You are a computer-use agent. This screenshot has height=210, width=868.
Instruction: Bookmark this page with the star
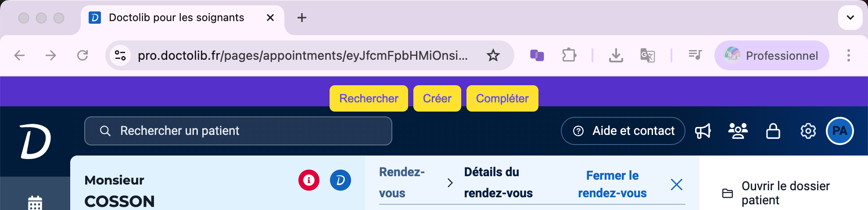tap(493, 55)
